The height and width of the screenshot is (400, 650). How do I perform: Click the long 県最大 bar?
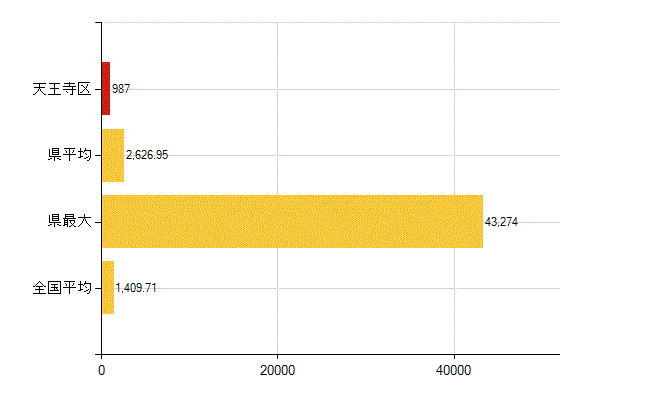(292, 221)
